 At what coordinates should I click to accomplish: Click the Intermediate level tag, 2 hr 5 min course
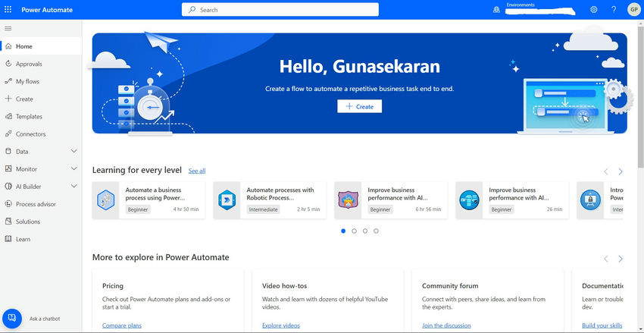coord(263,209)
